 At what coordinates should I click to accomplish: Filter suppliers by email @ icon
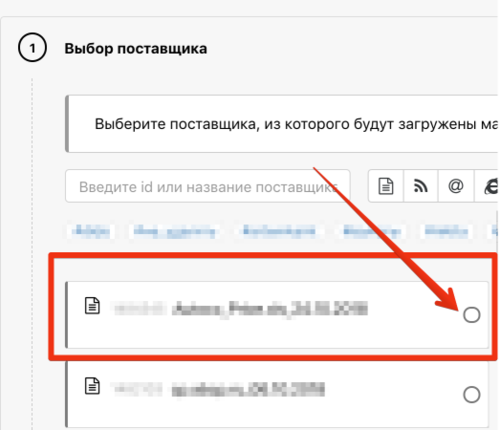(x=456, y=186)
